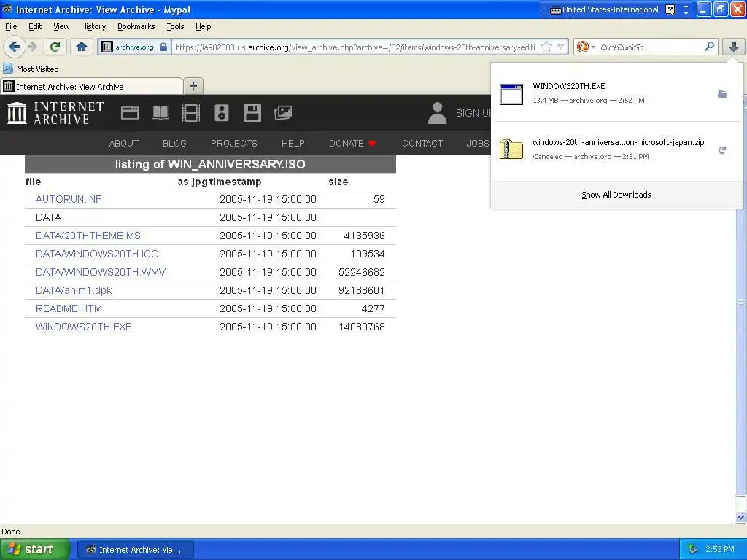
Task: Click the 2:52 PM taskbar clock
Action: (x=719, y=549)
